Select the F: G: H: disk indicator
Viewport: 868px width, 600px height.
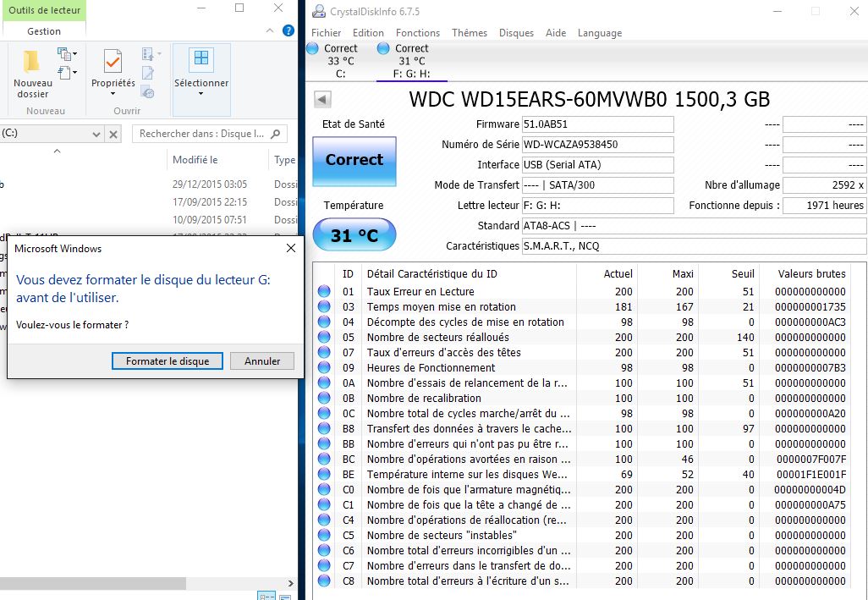click(411, 61)
